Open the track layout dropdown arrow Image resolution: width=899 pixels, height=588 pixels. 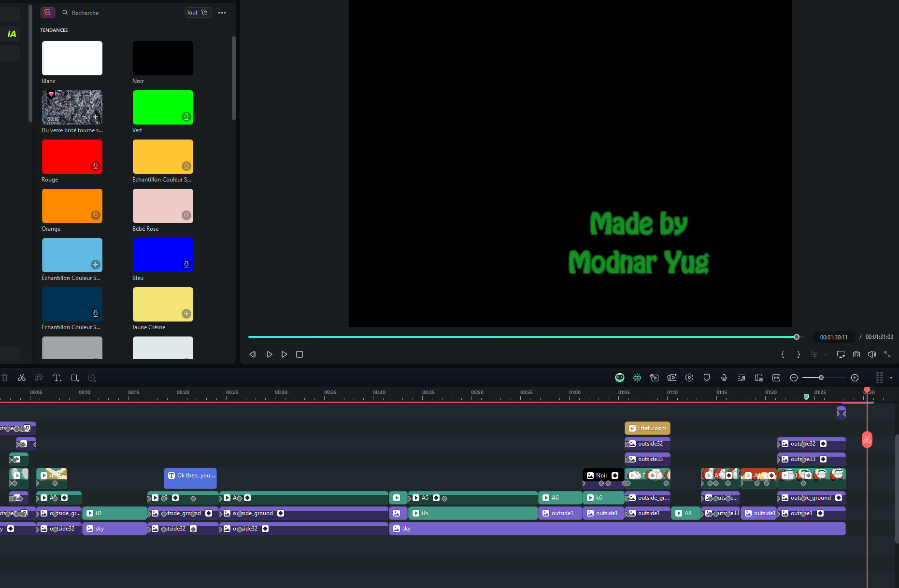[891, 378]
